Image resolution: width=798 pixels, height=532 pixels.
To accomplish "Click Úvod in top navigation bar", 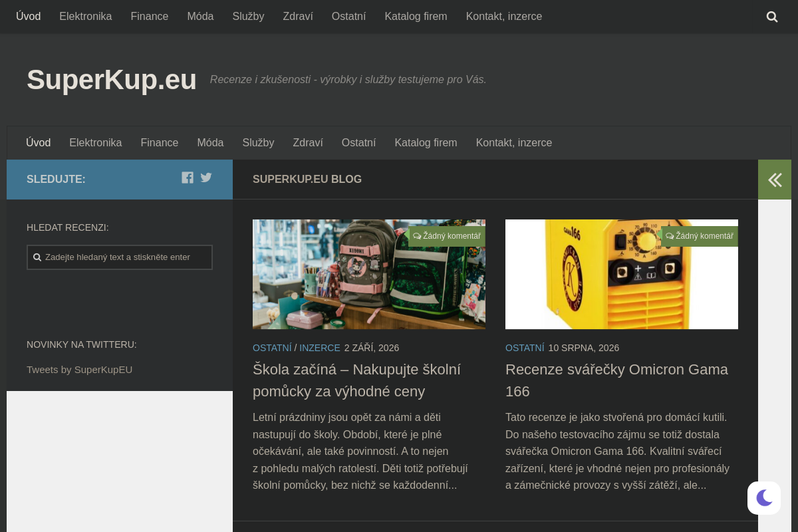I will tap(29, 17).
